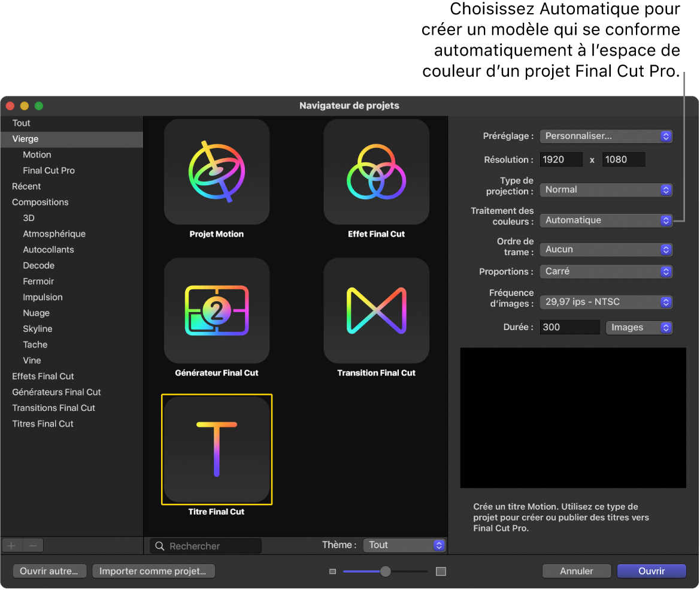Click the small thumbnail size icon
Screen dimensions: 700x590
(332, 571)
